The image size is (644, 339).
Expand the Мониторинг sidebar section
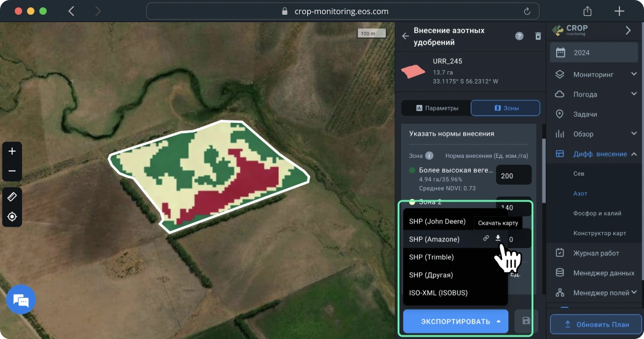coord(634,74)
